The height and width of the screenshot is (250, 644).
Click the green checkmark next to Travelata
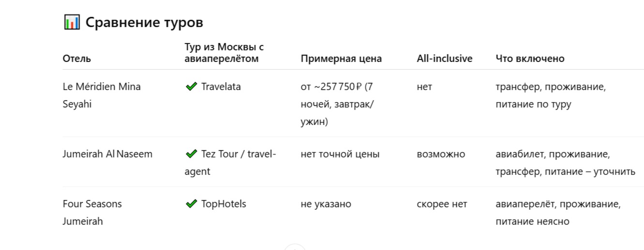[x=191, y=87]
